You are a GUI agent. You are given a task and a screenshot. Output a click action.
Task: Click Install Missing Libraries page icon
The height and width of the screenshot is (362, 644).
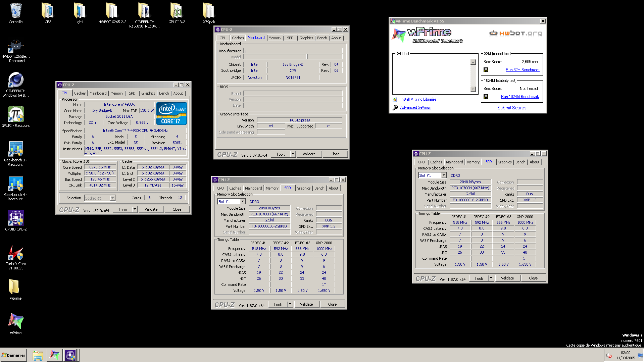coord(395,100)
